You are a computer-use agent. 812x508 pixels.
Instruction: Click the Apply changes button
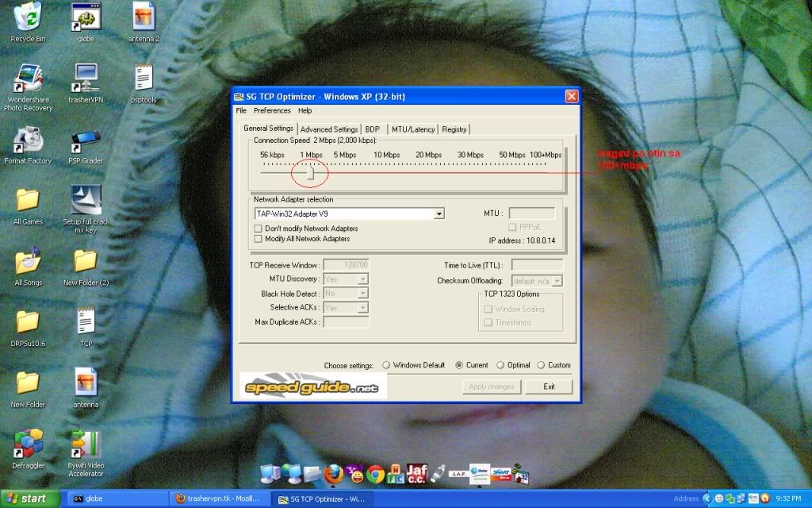point(492,387)
